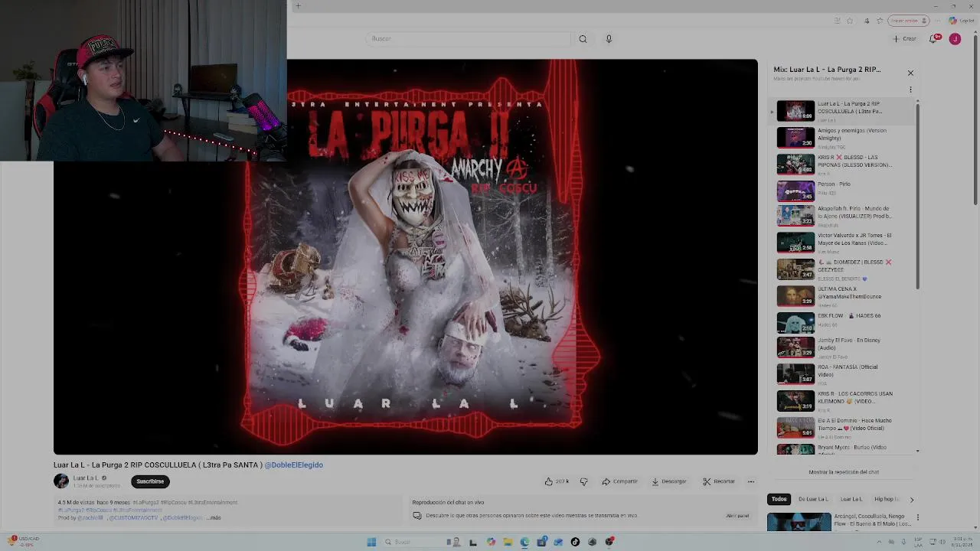The width and height of the screenshot is (980, 551).
Task: Select Victor Valverde x JR Torres entry
Action: click(842, 243)
